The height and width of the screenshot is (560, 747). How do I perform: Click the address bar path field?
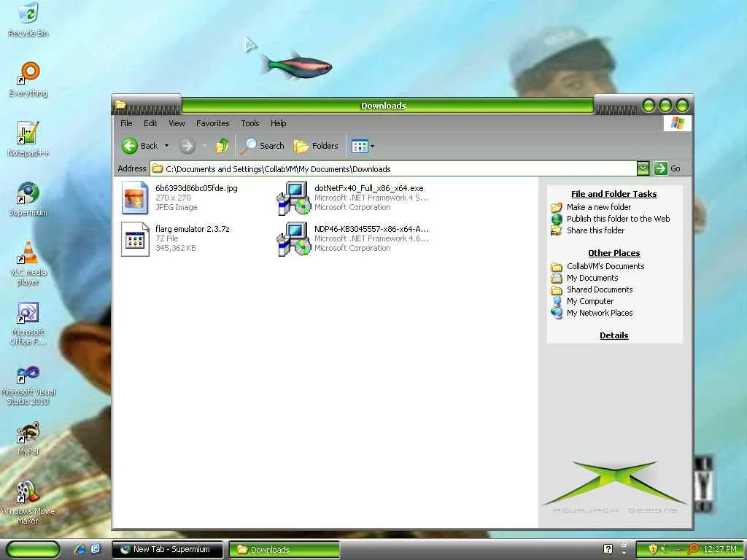coord(393,168)
